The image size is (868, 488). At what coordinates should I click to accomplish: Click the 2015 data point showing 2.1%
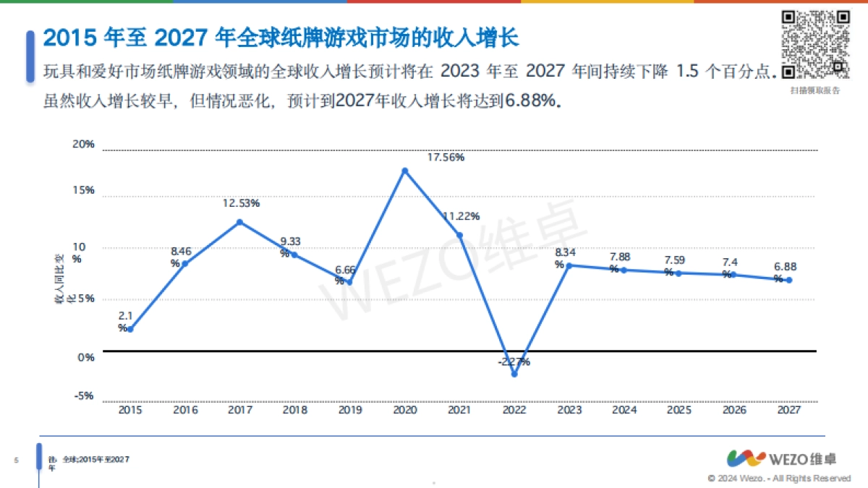(129, 330)
